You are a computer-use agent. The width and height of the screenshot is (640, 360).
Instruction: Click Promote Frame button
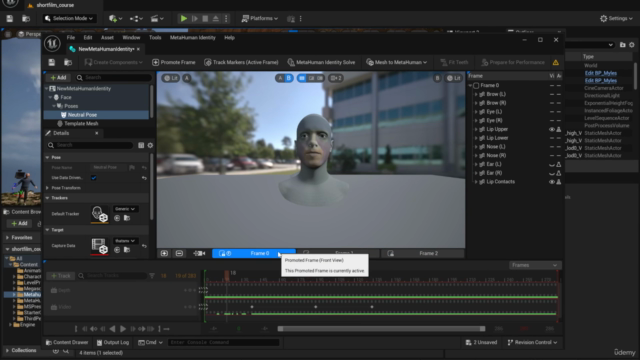[174, 62]
